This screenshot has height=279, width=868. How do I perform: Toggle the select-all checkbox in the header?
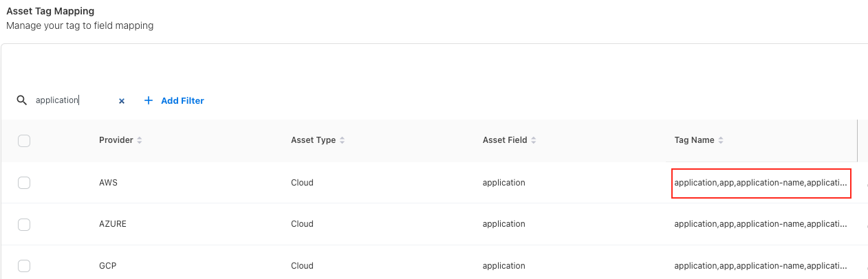(x=24, y=141)
